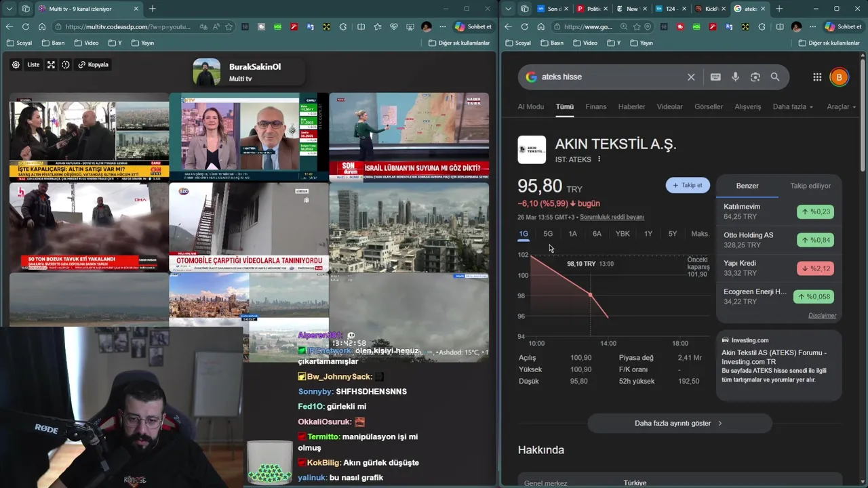Click the Takip et follow button
The height and width of the screenshot is (488, 868).
coord(688,185)
